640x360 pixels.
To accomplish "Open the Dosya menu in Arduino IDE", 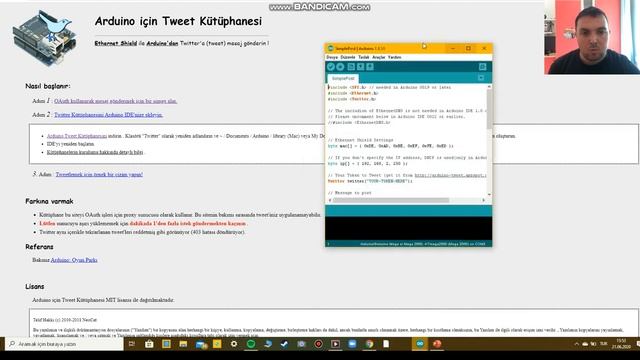I will coord(332,58).
